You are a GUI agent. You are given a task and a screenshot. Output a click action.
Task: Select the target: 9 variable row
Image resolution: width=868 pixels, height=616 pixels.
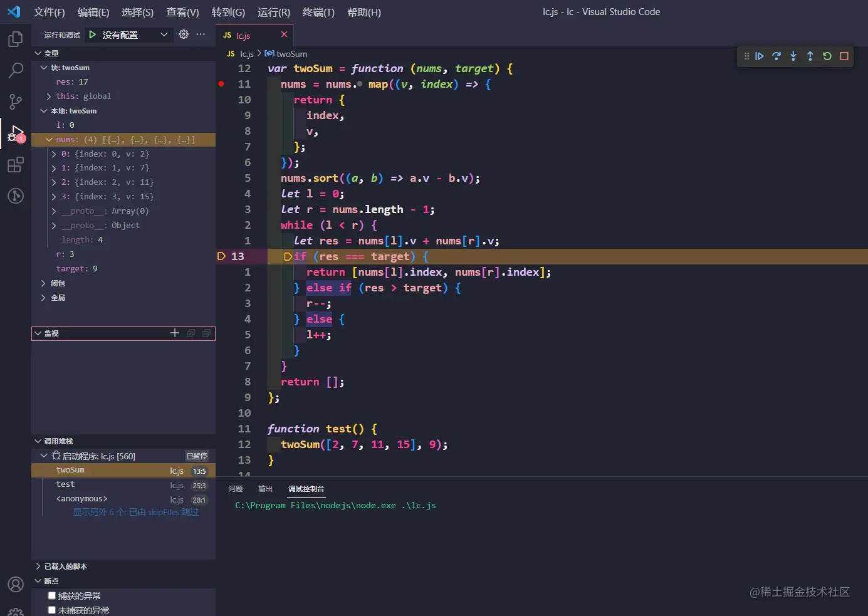(123, 269)
